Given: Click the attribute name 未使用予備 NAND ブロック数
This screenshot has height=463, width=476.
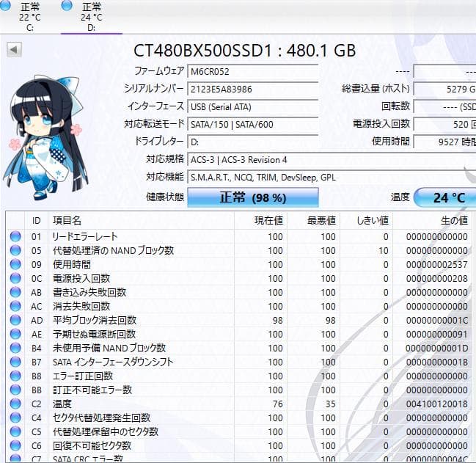Looking at the screenshot, I should 109,348.
